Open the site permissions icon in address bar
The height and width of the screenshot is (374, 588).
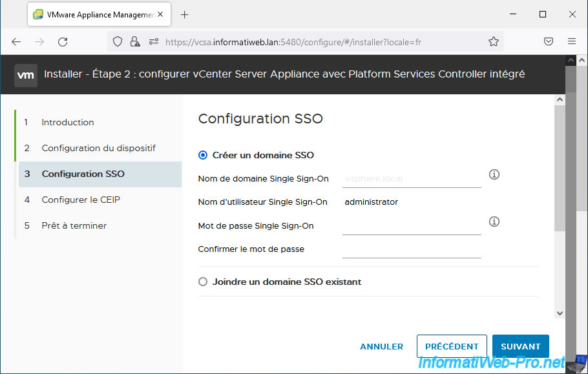click(154, 41)
